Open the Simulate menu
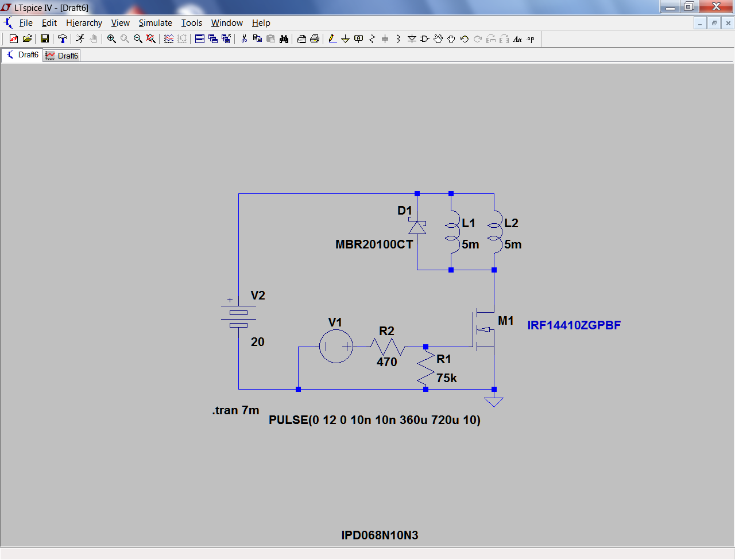The image size is (735, 560). pyautogui.click(x=156, y=23)
